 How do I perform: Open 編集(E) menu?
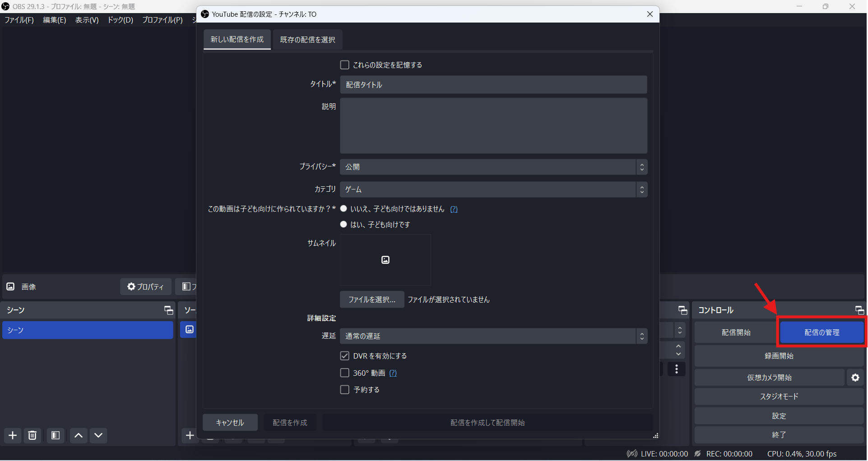[55, 20]
